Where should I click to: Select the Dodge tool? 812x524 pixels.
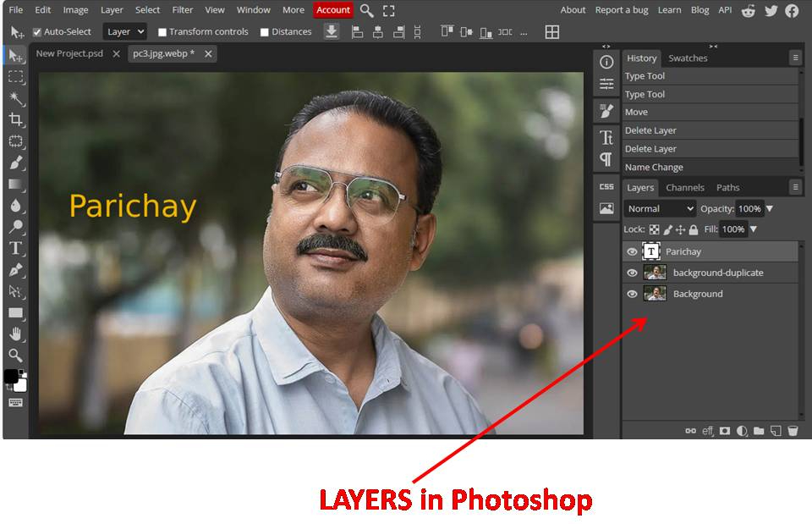click(16, 227)
